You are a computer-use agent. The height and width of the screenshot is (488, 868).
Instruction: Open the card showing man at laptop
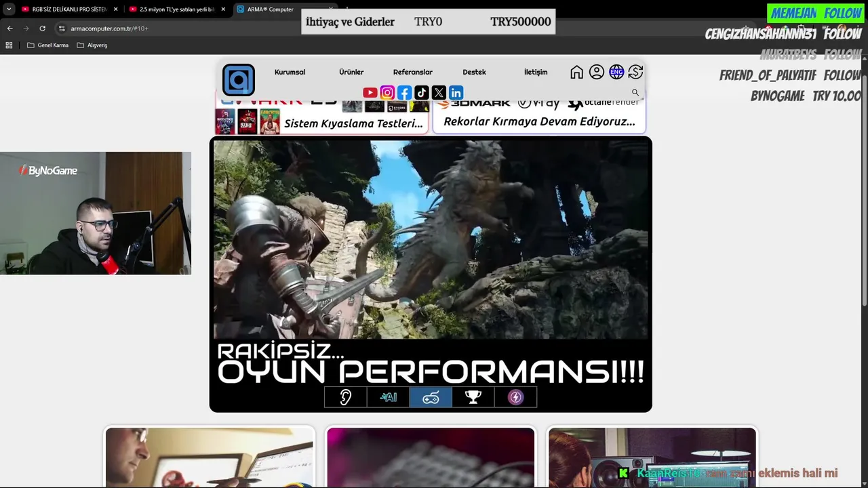(210, 457)
